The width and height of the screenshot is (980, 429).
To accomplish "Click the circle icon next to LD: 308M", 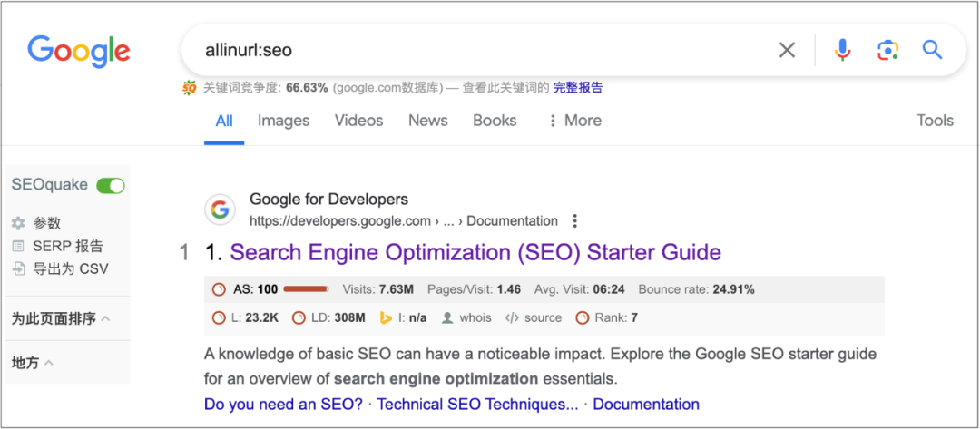I will click(299, 317).
